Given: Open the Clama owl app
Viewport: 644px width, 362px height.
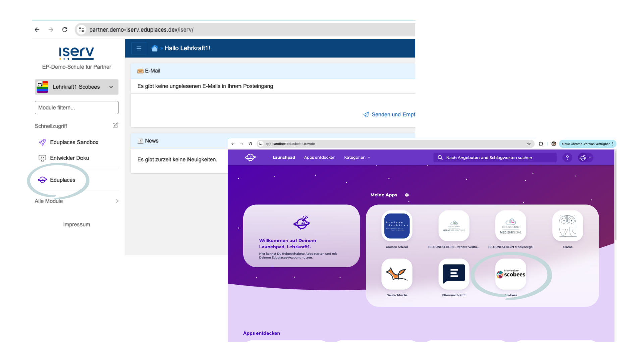Looking at the screenshot, I should (x=568, y=226).
